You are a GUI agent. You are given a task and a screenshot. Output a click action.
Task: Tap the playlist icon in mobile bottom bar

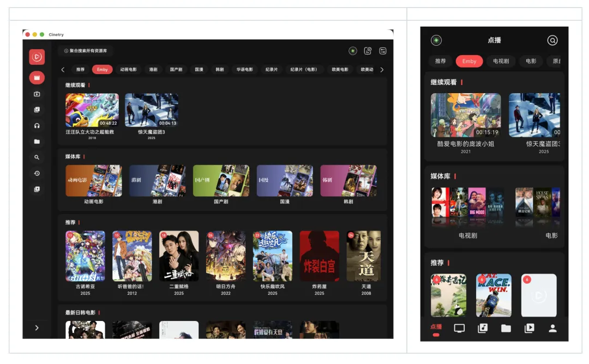[529, 329]
